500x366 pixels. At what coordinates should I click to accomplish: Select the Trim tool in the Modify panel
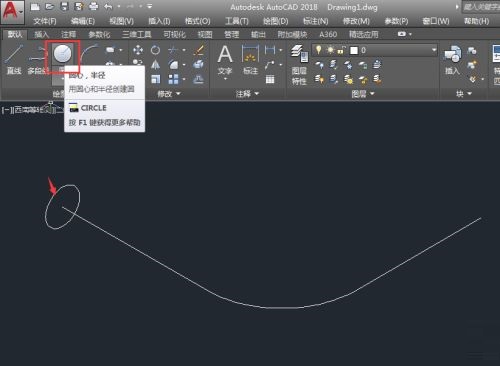point(173,50)
